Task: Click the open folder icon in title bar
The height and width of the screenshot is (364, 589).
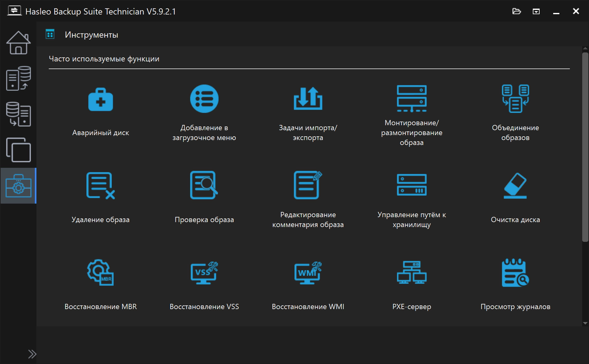Action: click(x=516, y=11)
